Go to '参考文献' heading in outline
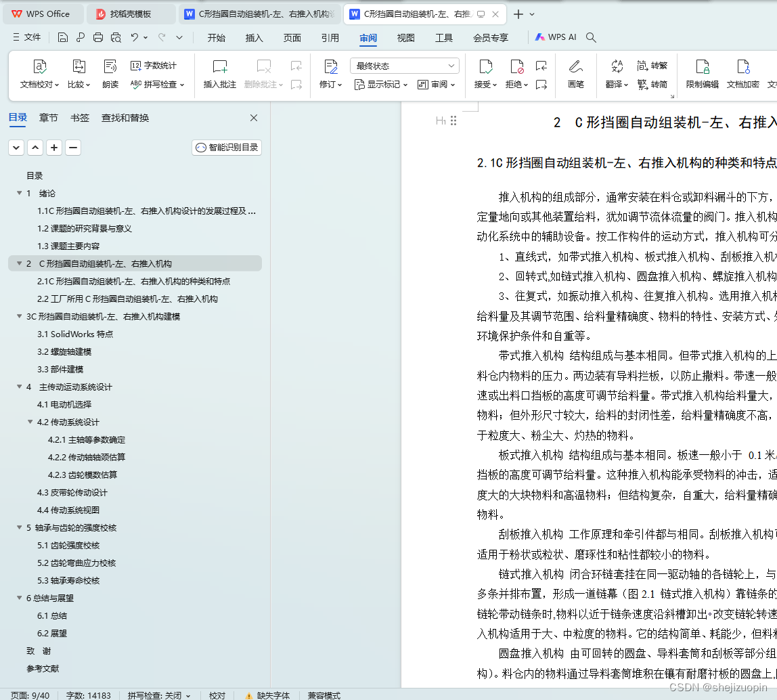777x700 pixels. (43, 668)
